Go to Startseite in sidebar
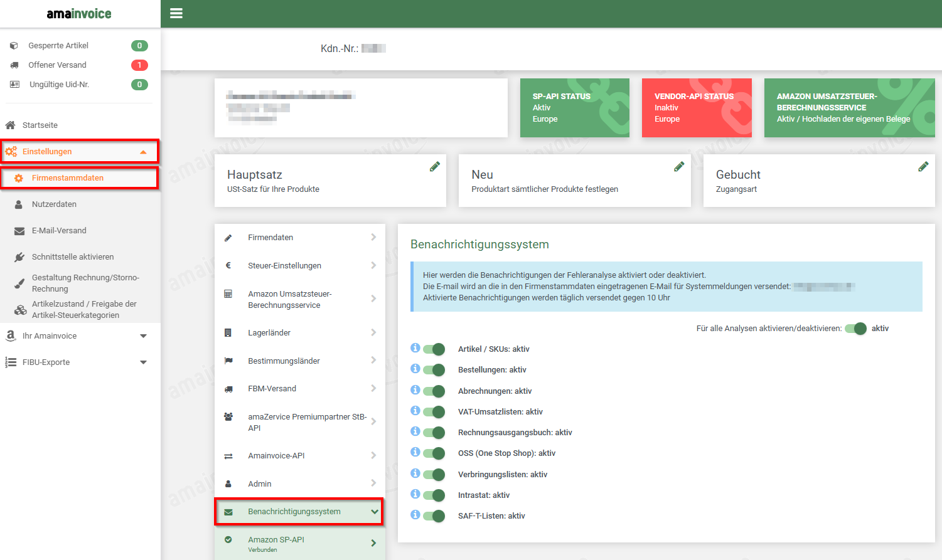 (40, 125)
